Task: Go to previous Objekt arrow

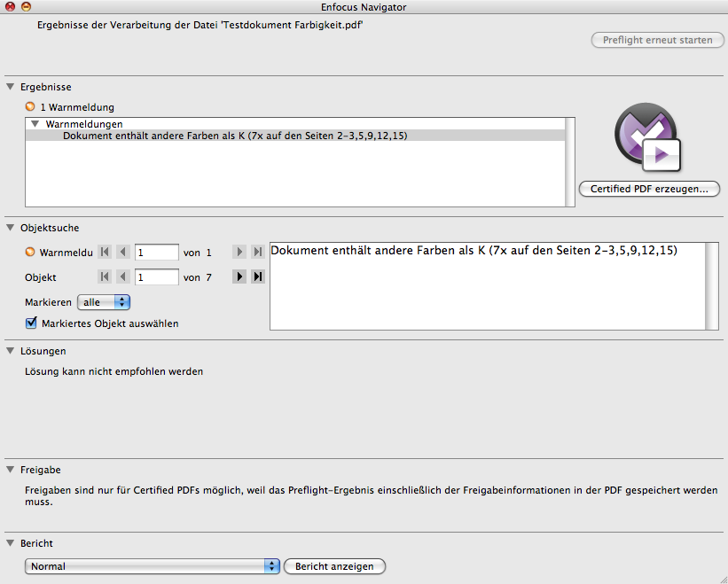Action: 123,277
